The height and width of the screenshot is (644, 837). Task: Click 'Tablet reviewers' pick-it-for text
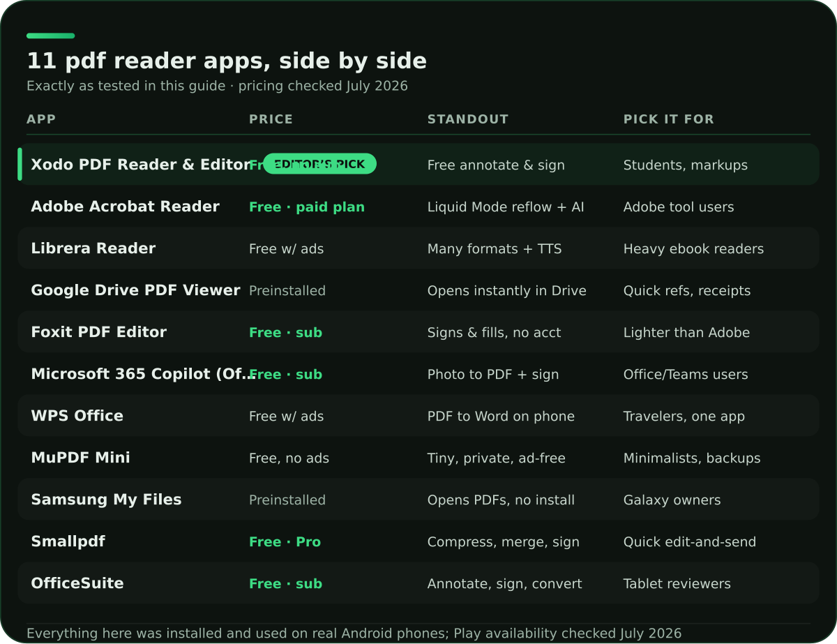tap(677, 584)
